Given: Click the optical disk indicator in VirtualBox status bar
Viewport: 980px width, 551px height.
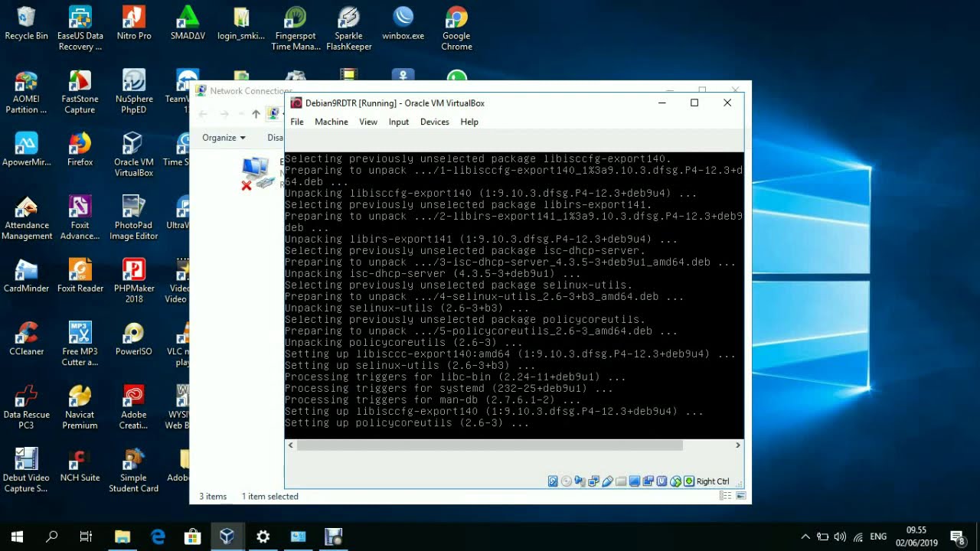Looking at the screenshot, I should 567,481.
